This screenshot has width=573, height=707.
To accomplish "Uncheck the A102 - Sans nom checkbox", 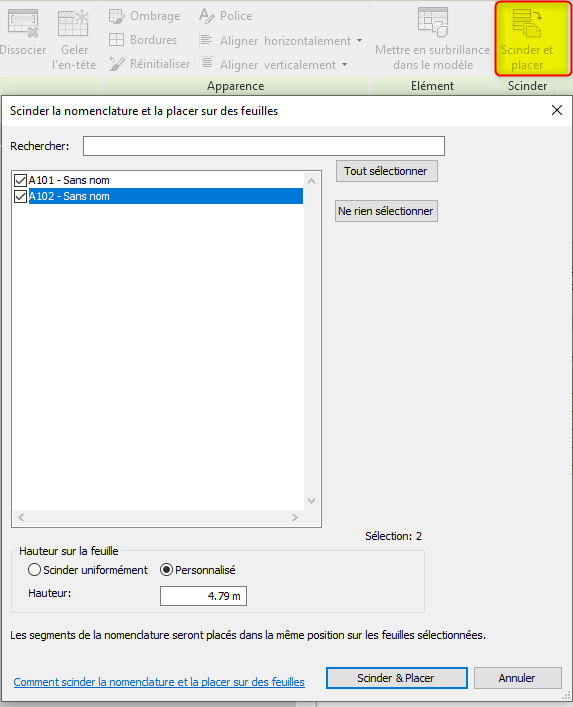I will point(20,197).
